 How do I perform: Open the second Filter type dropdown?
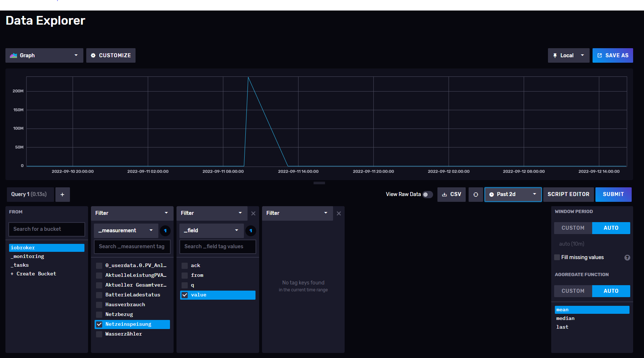[x=212, y=213]
